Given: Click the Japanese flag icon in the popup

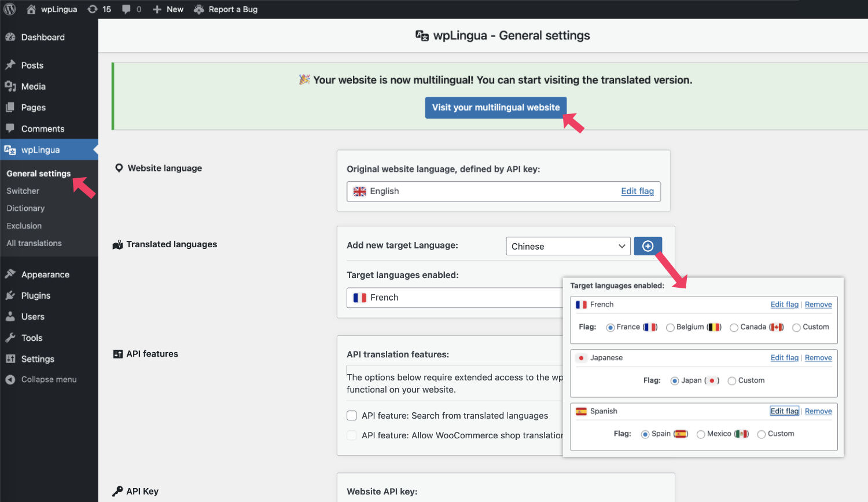Looking at the screenshot, I should (581, 358).
